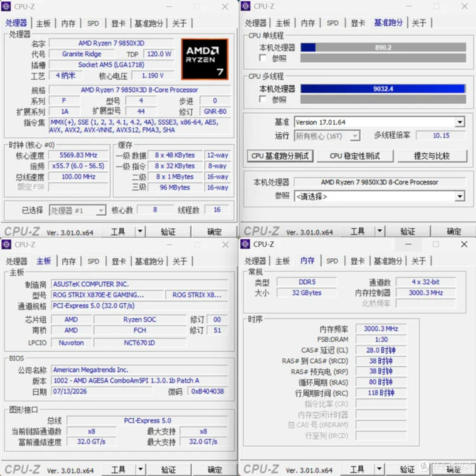Click the AMD Ryzen 7 logo image
This screenshot has height=476, width=476.
[205, 59]
